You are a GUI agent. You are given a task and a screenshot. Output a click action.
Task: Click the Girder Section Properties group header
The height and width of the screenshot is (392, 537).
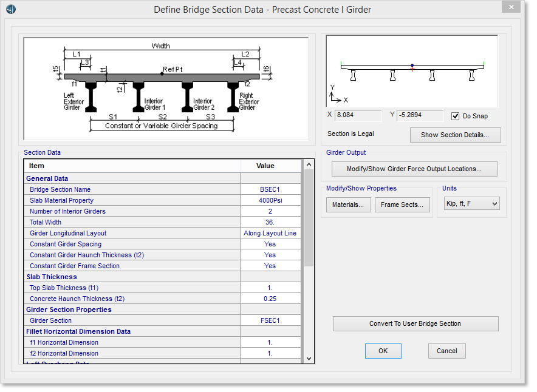(x=69, y=310)
